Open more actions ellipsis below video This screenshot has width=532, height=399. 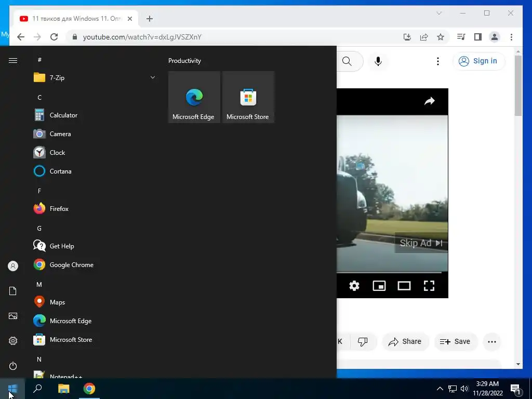pos(492,342)
